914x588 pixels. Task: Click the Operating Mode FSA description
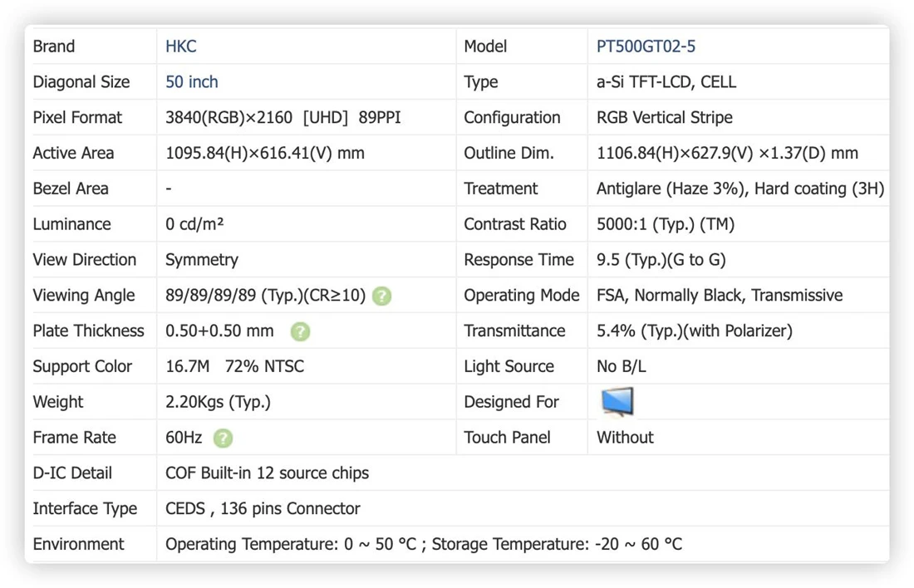[720, 295]
